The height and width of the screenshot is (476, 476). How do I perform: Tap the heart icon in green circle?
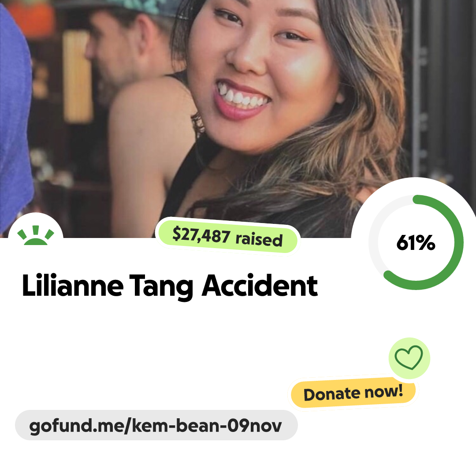[409, 357]
